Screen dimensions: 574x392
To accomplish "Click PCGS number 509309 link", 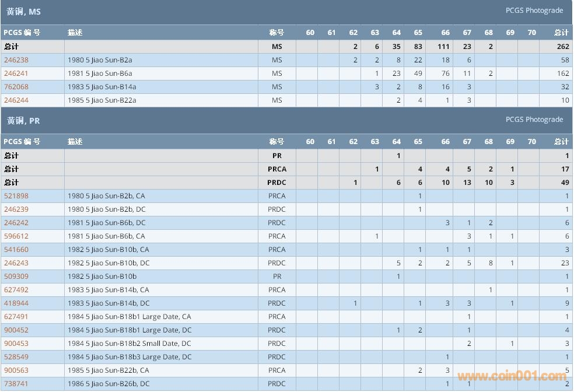I will pyautogui.click(x=16, y=276).
